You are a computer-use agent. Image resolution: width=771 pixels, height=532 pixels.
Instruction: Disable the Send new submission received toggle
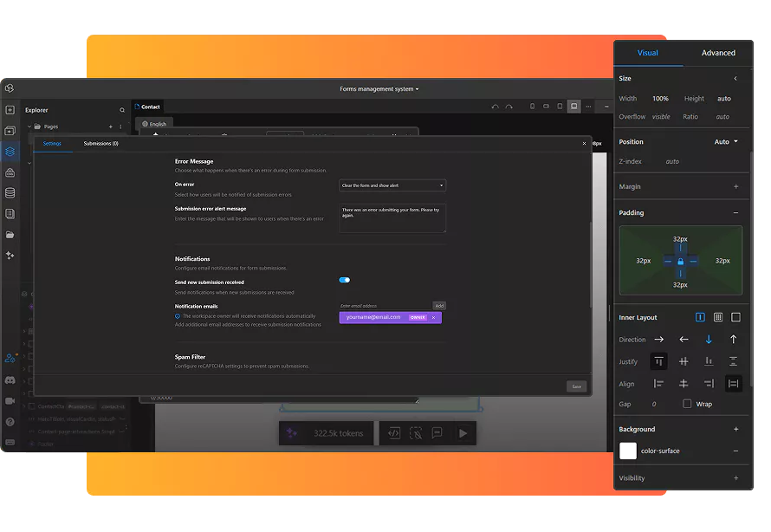[344, 280]
